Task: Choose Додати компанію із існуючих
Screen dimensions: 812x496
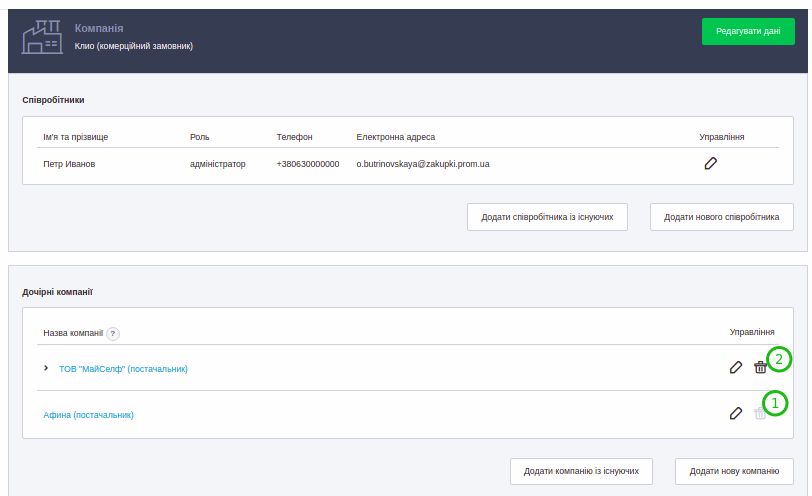Action: coord(581,471)
